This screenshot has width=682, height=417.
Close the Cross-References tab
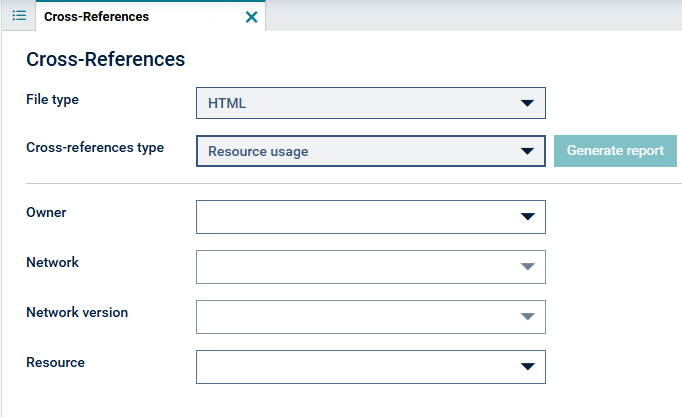point(251,17)
